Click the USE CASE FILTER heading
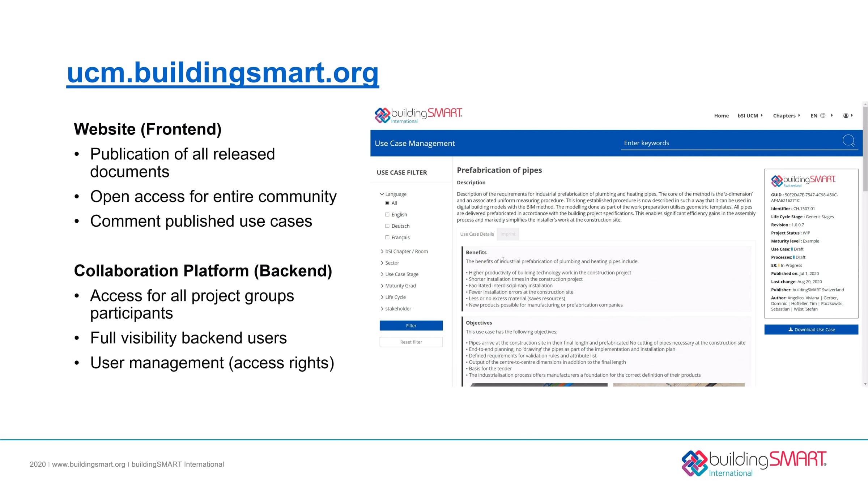The height and width of the screenshot is (488, 868). point(402,173)
